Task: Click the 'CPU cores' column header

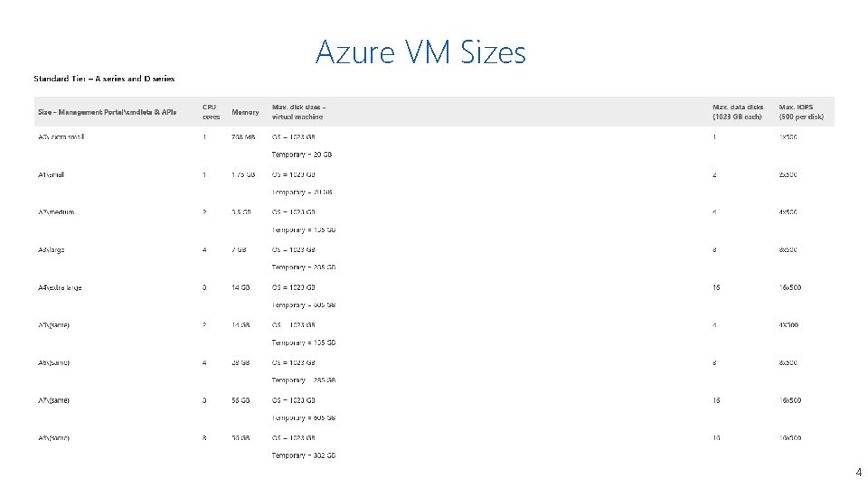Action: tap(211, 112)
